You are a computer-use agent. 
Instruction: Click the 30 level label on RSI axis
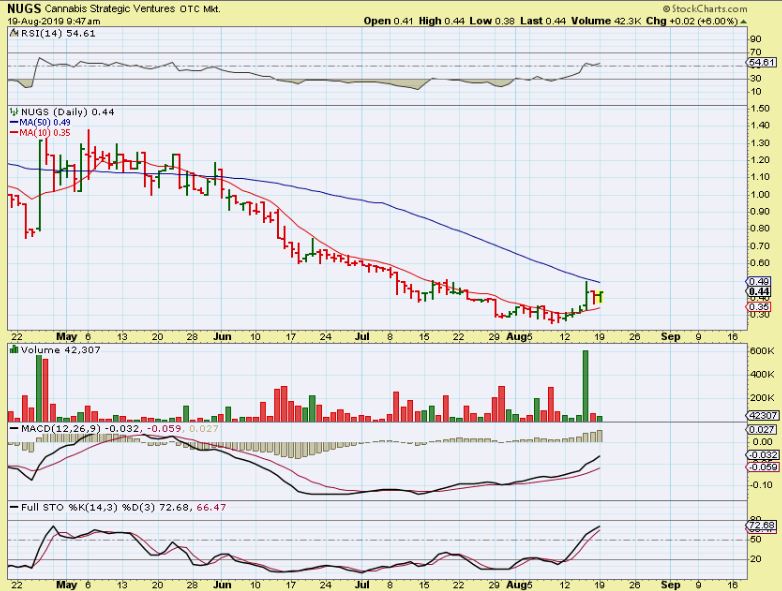(756, 78)
